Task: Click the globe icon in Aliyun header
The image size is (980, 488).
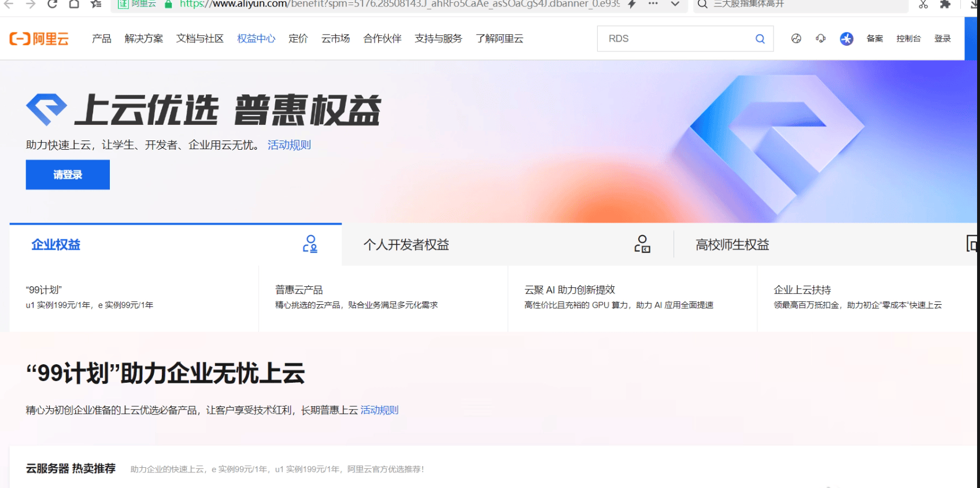Action: coord(796,39)
